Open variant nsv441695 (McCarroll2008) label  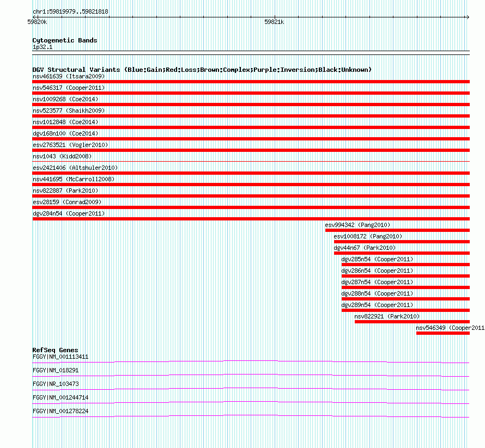click(x=74, y=179)
